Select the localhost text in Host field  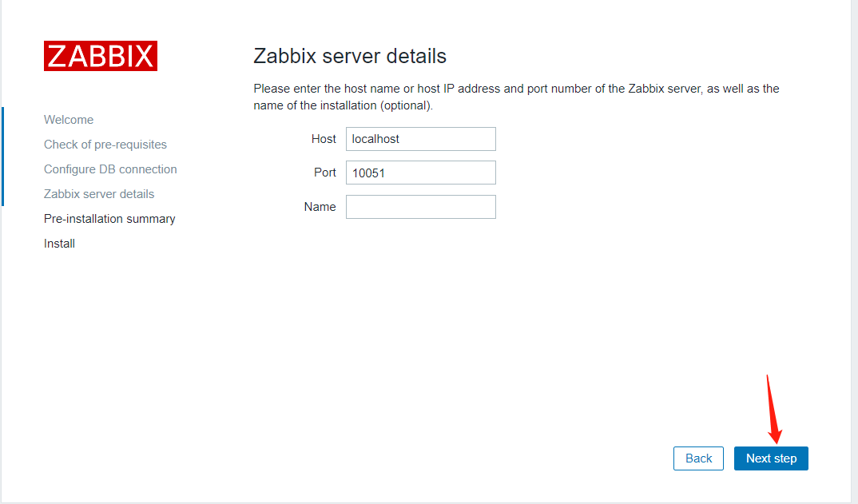click(373, 138)
